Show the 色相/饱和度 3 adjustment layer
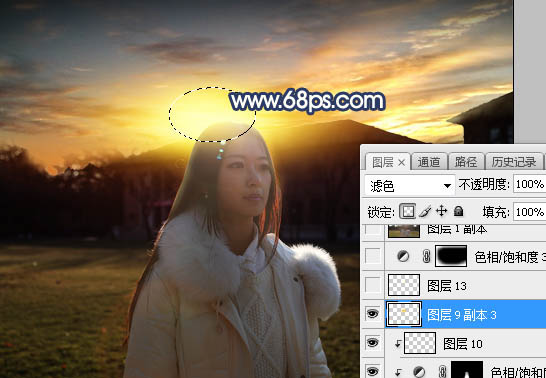The image size is (546, 378). (x=373, y=257)
